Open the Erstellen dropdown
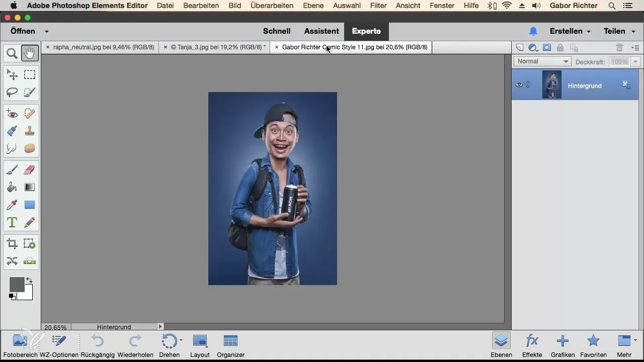 [x=570, y=31]
